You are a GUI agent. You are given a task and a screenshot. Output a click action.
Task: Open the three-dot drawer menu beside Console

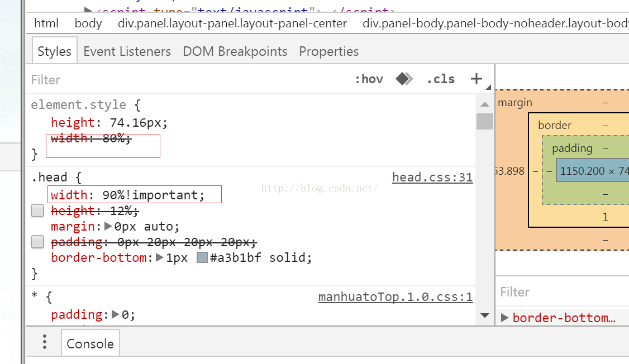click(x=45, y=342)
